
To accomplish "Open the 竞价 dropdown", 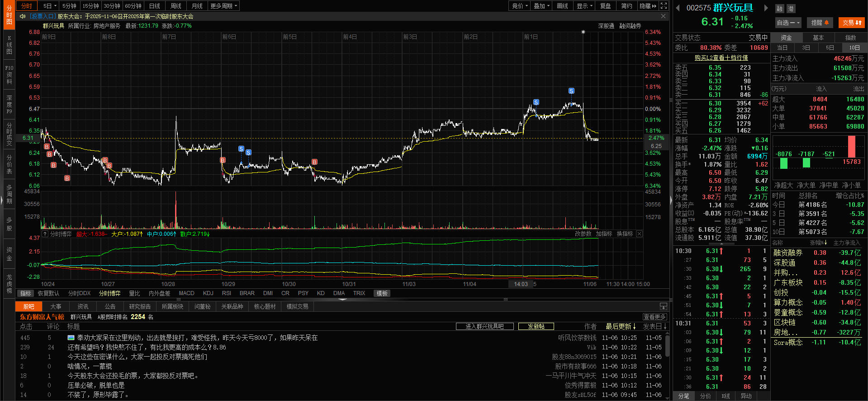I will 520,6.
